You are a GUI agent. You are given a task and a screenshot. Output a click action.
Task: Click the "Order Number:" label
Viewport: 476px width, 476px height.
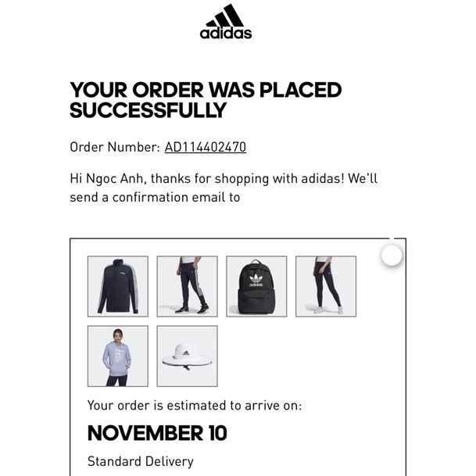115,147
